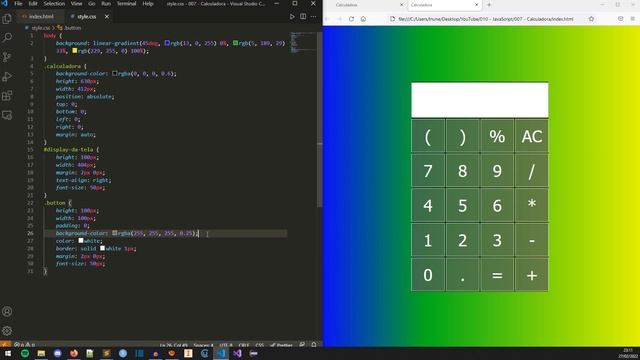
Task: Open the Edit menu
Action: click(33, 4)
